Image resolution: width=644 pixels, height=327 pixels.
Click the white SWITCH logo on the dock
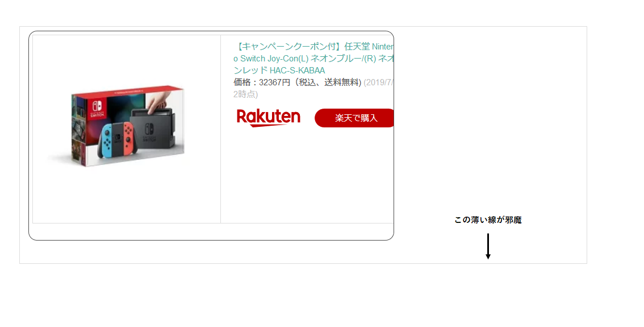pyautogui.click(x=149, y=133)
